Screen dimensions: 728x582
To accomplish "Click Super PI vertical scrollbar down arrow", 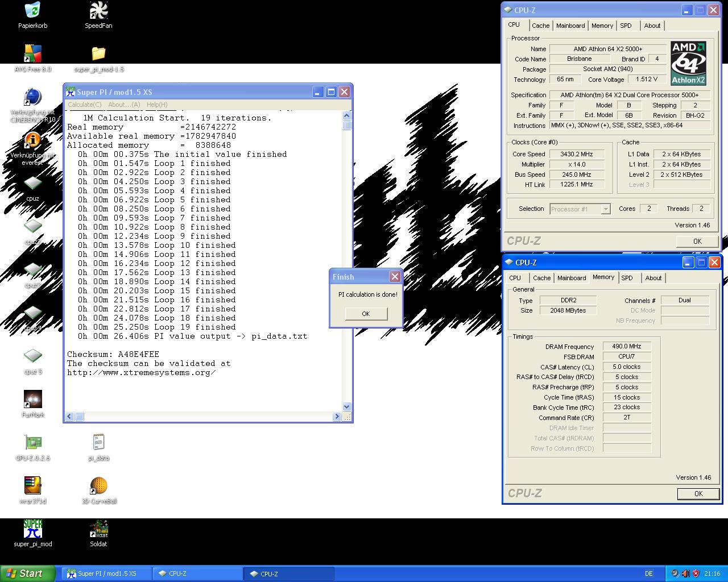I will pos(347,407).
